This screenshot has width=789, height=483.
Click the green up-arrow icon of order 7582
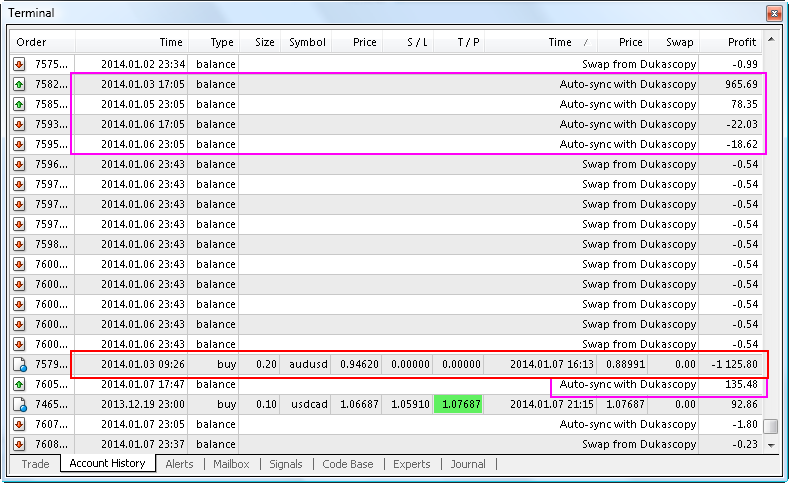19,85
